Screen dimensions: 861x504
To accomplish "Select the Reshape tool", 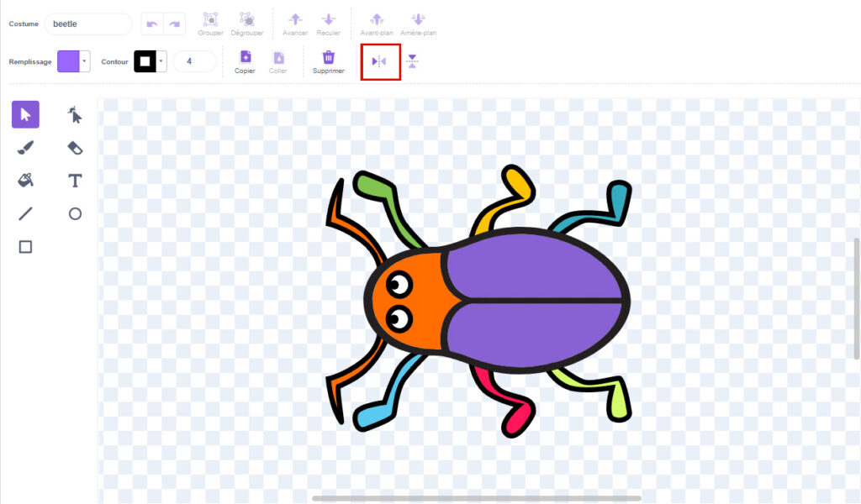I will coord(75,114).
